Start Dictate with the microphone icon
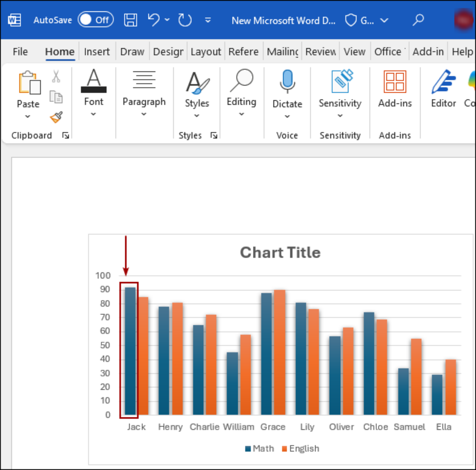Viewport: 476px width, 470px height. [287, 81]
